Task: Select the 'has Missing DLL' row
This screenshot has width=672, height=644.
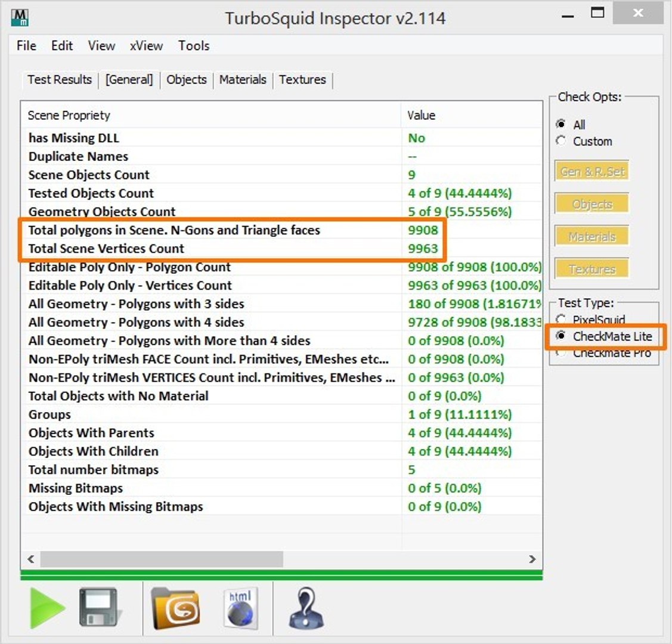Action: click(x=281, y=138)
